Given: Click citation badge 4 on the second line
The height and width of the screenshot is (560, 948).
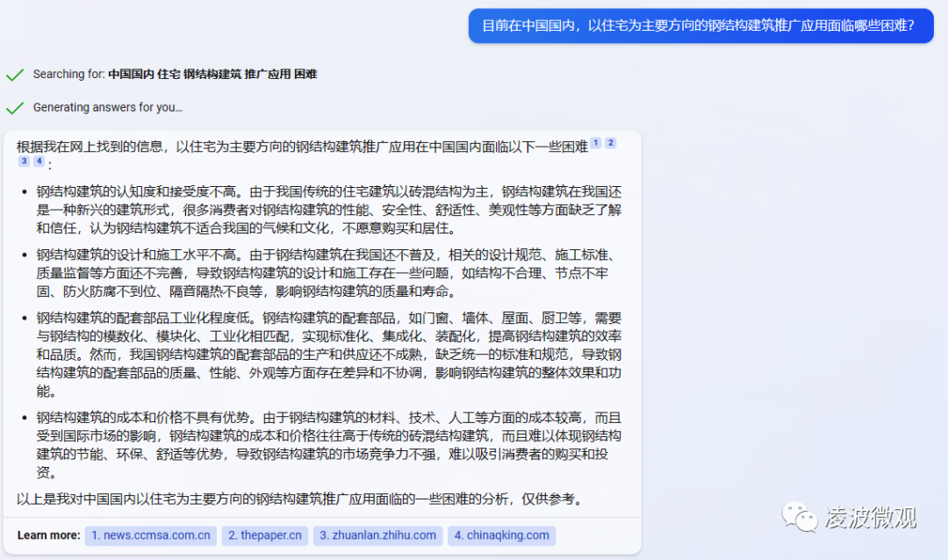Looking at the screenshot, I should (x=39, y=161).
